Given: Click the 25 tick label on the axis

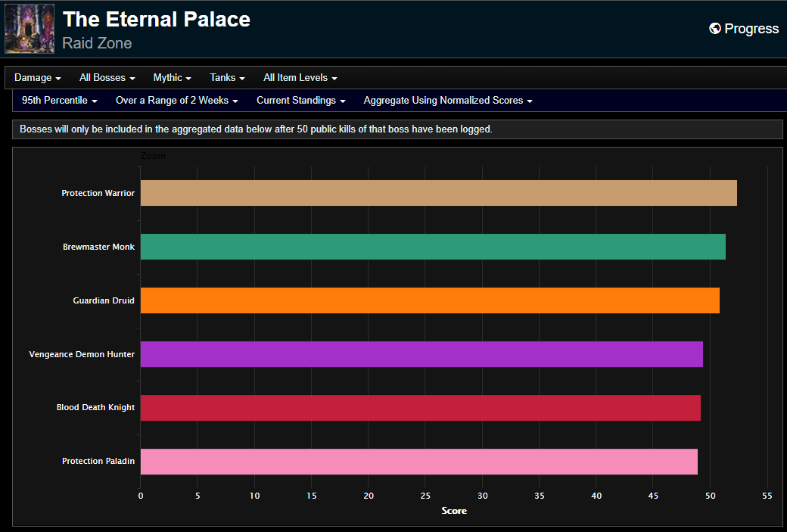Looking at the screenshot, I should 425,496.
